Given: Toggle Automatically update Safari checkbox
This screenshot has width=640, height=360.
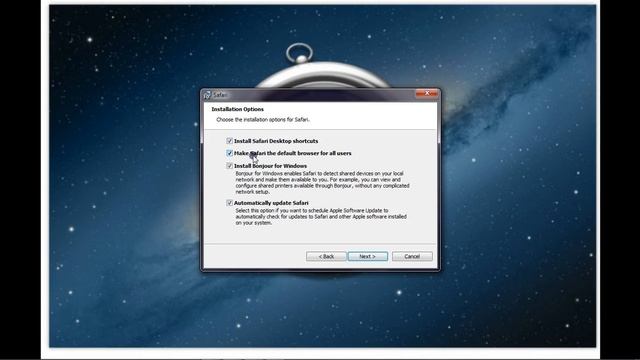Looking at the screenshot, I should [x=229, y=203].
